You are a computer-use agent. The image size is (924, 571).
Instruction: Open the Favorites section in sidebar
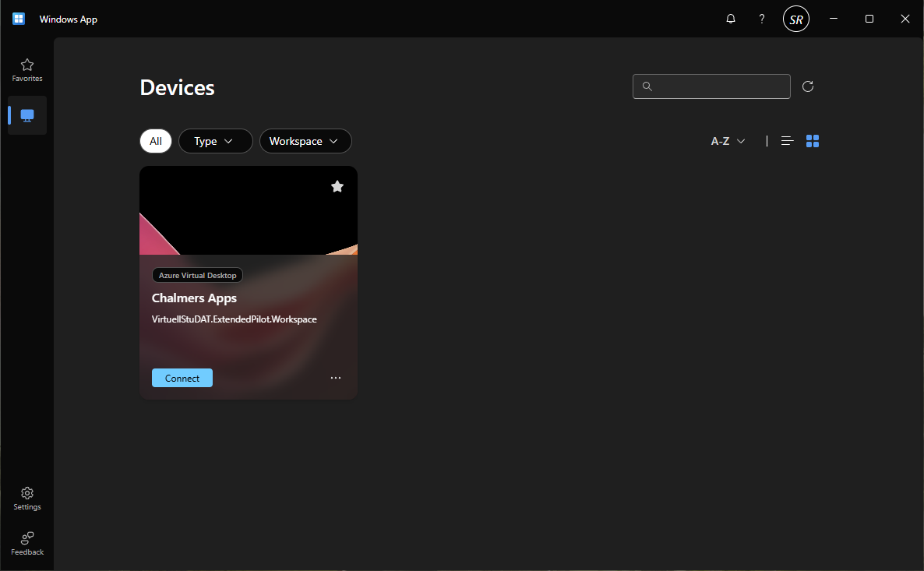[27, 70]
